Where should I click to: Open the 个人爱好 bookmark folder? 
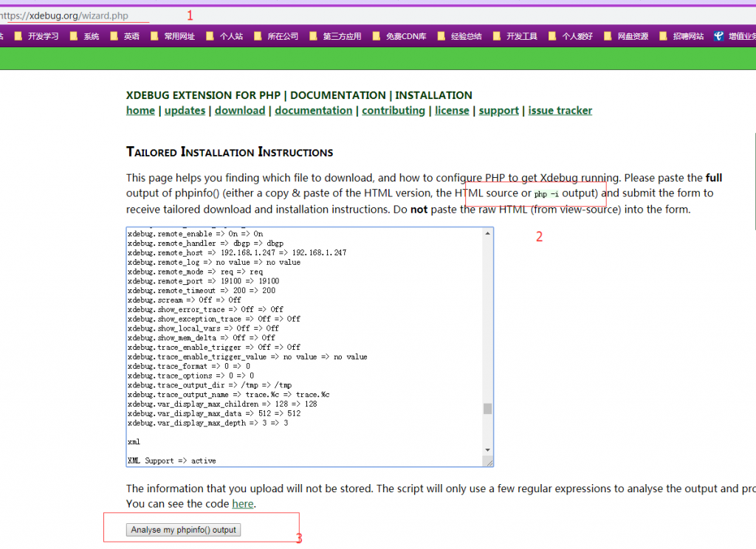(x=571, y=36)
